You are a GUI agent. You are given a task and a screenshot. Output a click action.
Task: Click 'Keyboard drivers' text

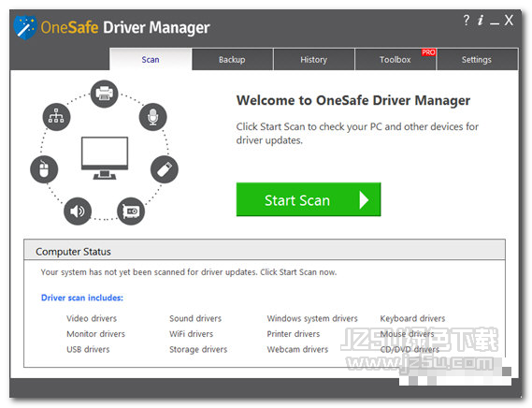point(412,318)
